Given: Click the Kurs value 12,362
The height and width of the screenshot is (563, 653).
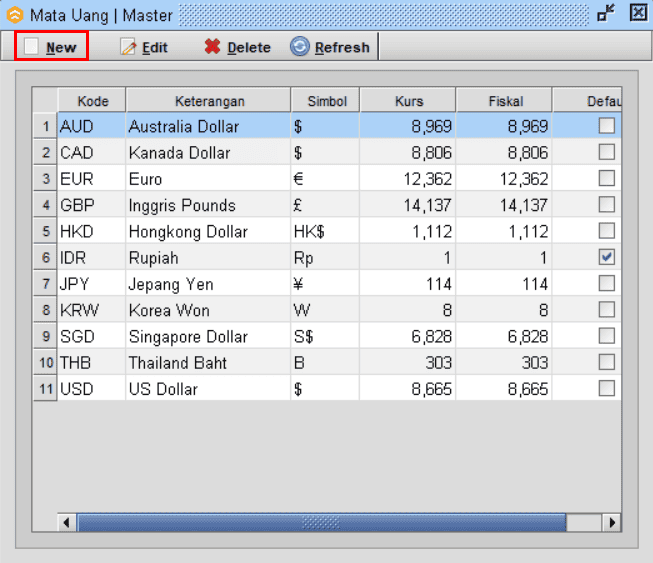Looking at the screenshot, I should pyautogui.click(x=408, y=178).
